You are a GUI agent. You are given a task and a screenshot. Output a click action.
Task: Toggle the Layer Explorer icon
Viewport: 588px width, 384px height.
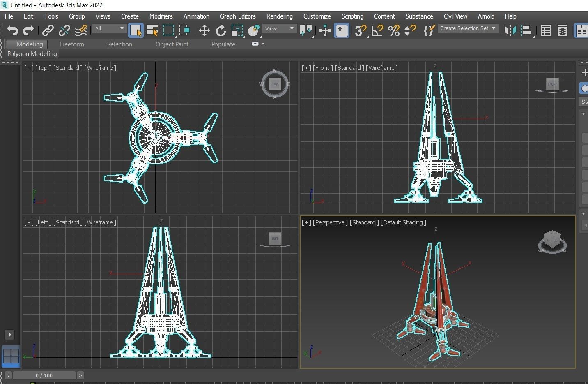(x=562, y=30)
